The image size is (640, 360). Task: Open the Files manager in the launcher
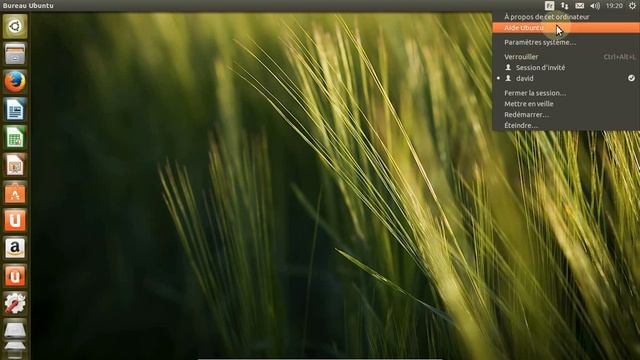tap(15, 54)
